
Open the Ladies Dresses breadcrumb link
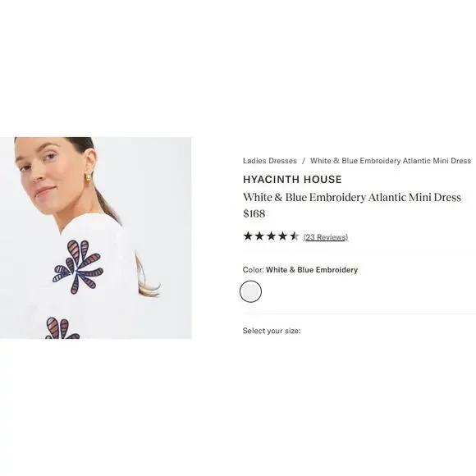click(x=269, y=161)
